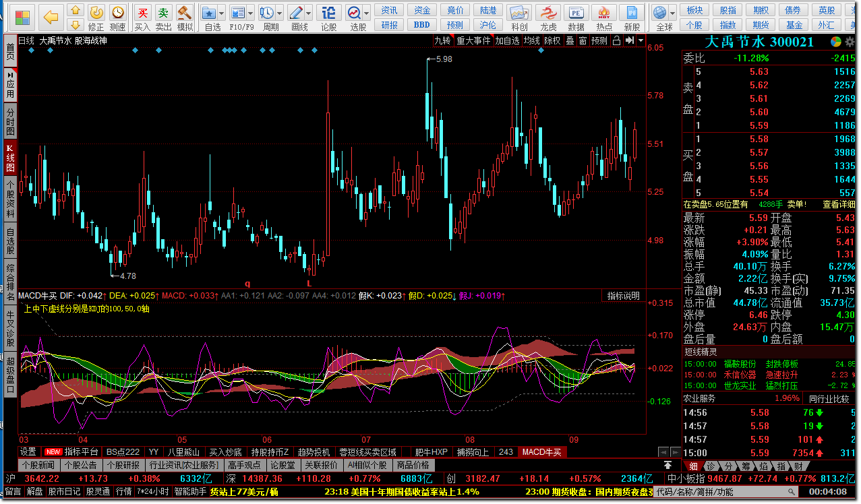Open the 科创 board chart icon
The height and width of the screenshot is (504, 861).
click(x=519, y=13)
